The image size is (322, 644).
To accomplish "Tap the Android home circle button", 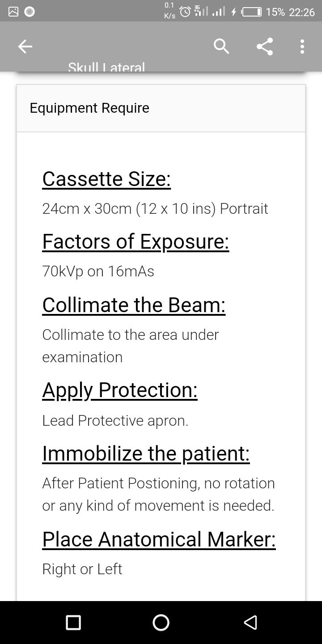I will [x=161, y=623].
